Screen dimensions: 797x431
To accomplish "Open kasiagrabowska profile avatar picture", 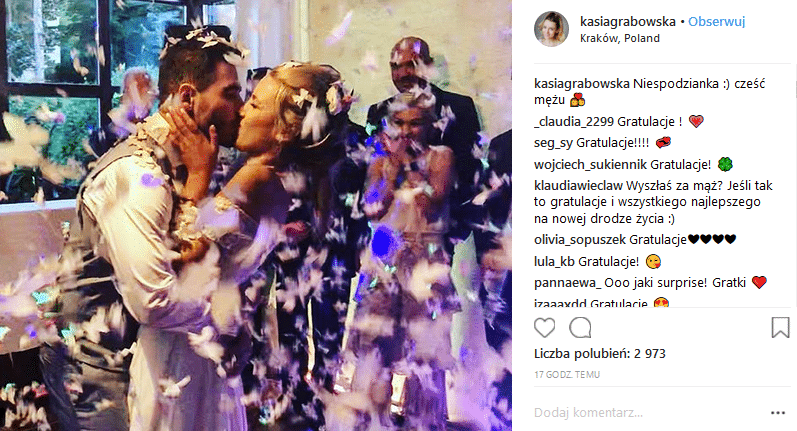I will click(x=551, y=29).
